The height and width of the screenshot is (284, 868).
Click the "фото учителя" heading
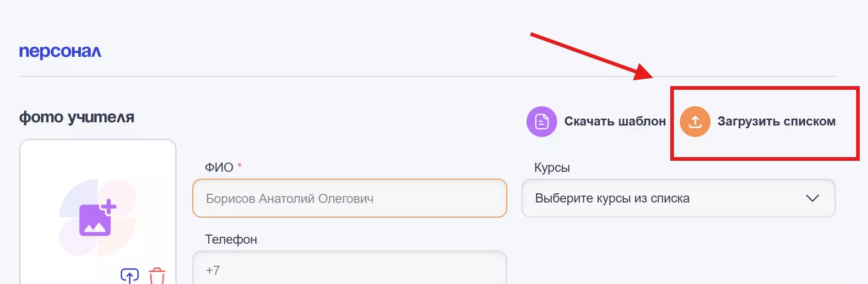pos(76,117)
